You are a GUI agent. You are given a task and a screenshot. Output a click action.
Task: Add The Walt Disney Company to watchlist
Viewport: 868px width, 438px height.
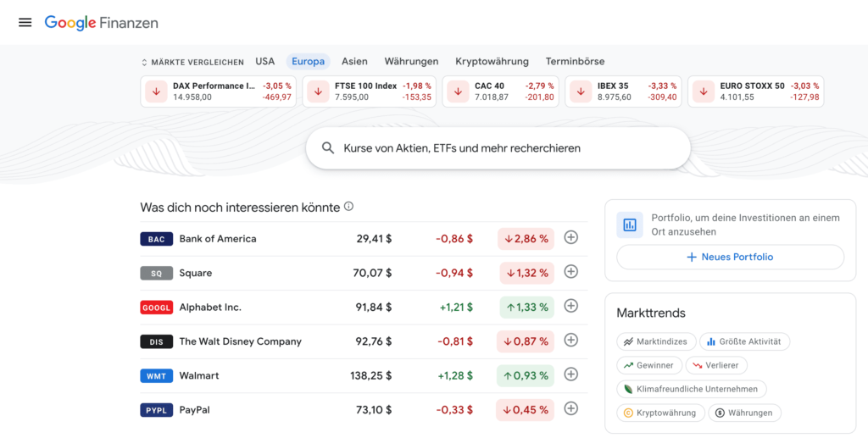click(570, 340)
